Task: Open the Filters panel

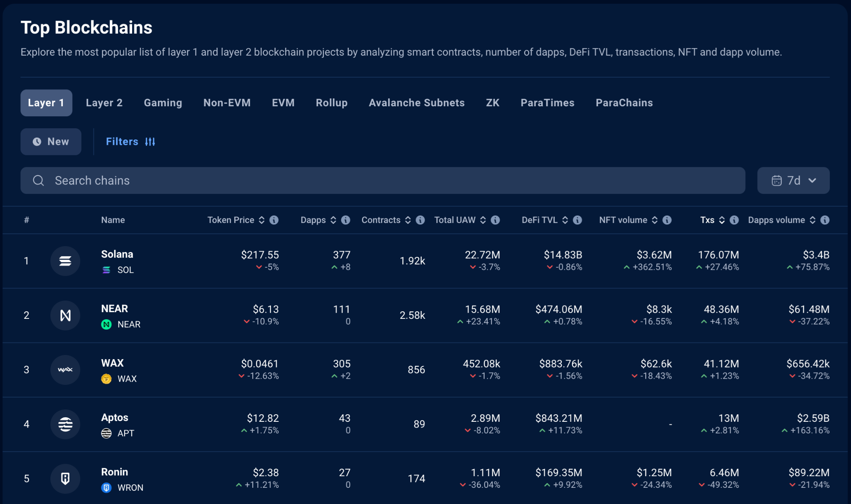Action: 130,142
